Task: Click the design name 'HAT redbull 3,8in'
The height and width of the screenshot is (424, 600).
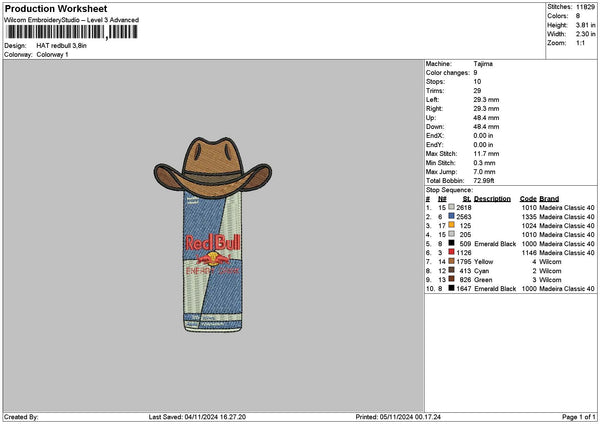Action: click(62, 46)
